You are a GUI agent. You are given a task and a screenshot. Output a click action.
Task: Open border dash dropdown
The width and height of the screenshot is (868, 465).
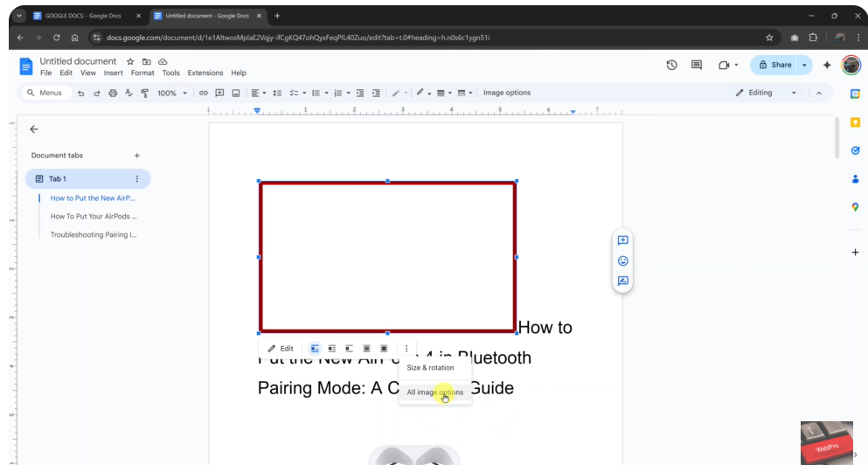pos(464,93)
